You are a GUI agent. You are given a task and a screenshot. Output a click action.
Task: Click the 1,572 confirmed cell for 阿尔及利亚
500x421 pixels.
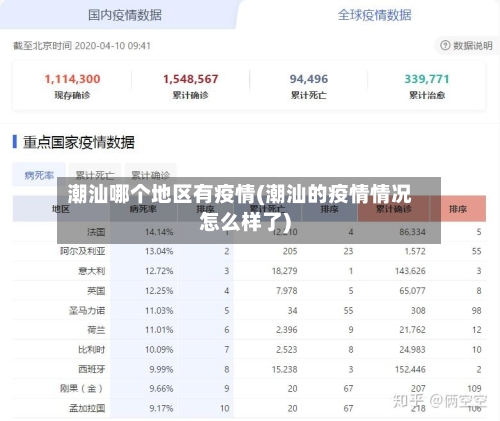[x=415, y=251]
